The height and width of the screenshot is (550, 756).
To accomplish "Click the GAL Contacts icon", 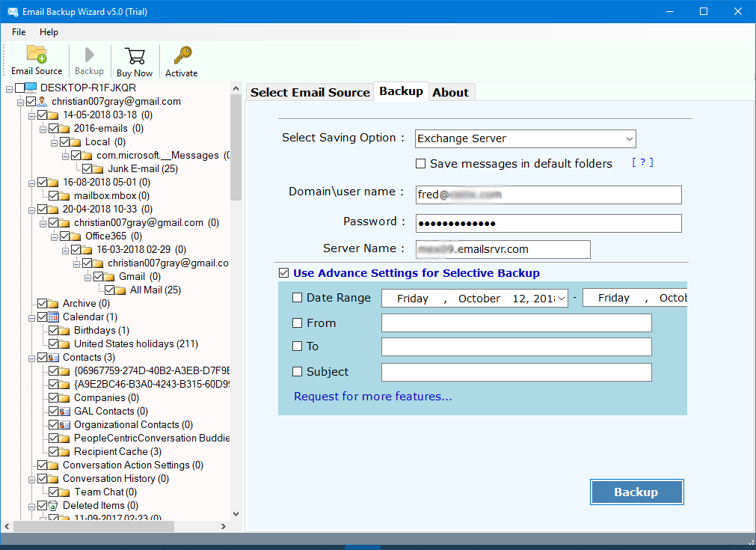I will (x=64, y=412).
